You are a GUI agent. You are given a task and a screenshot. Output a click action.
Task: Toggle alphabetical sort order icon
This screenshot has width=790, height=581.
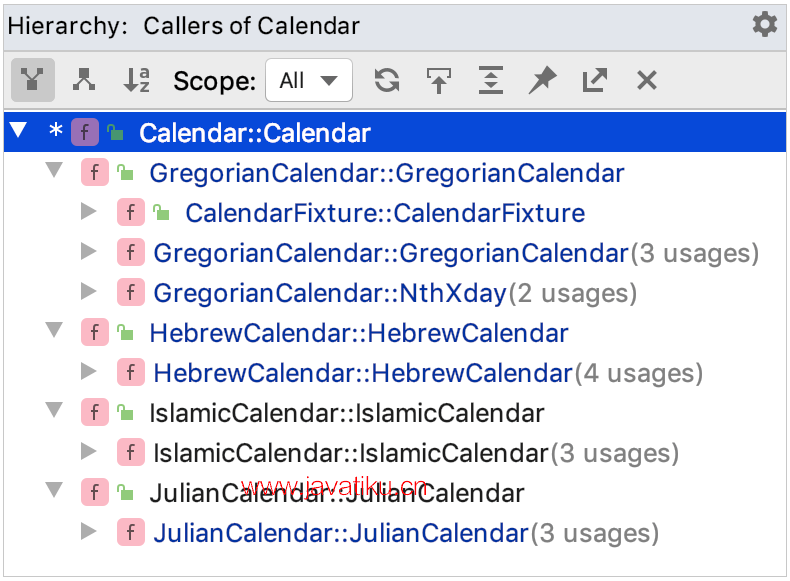click(137, 80)
